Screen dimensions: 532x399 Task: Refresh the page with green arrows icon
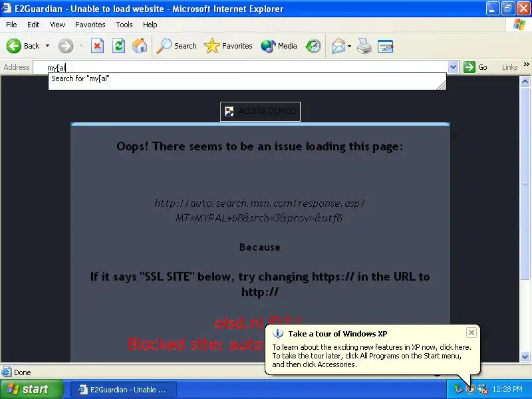click(119, 46)
